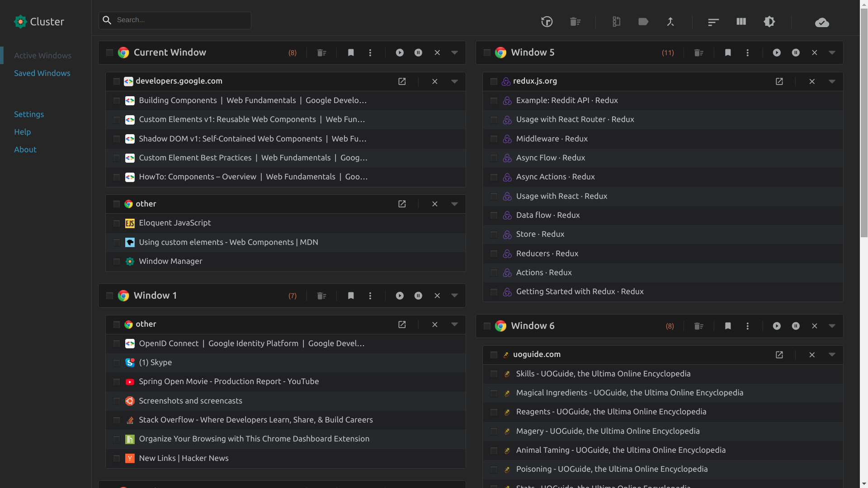The width and height of the screenshot is (868, 488).
Task: Check the Window 6 checkbox
Action: point(487,326)
